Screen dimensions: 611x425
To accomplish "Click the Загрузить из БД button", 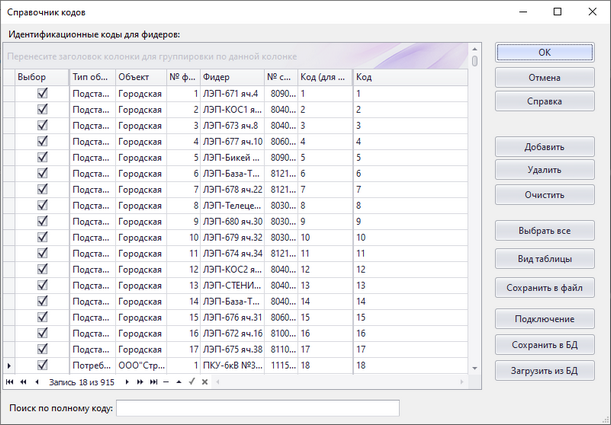I will 545,370.
